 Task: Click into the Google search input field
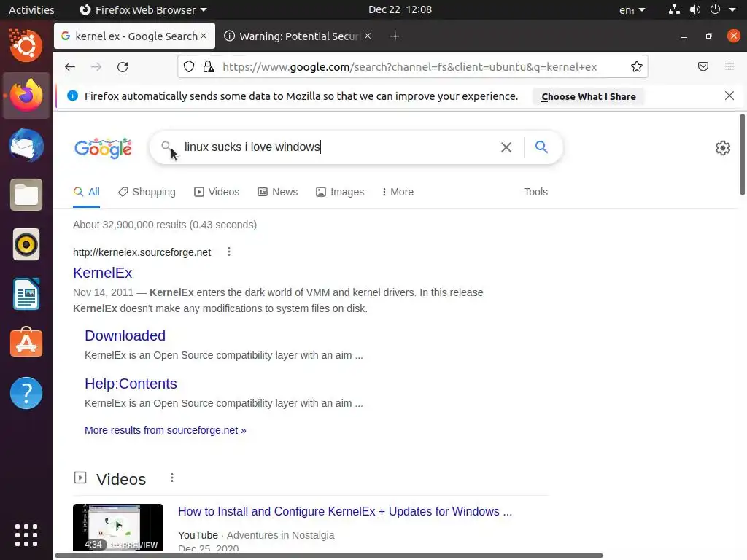coord(333,147)
